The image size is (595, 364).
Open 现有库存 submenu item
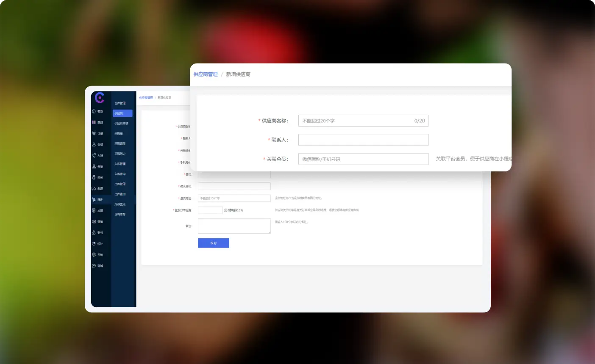pyautogui.click(x=120, y=214)
